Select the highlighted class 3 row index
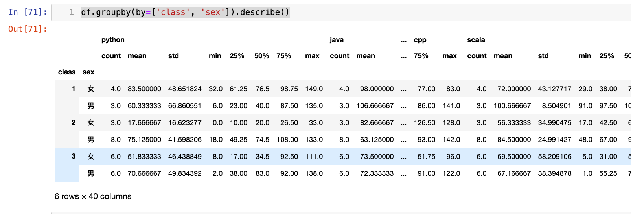The height and width of the screenshot is (214, 644). point(74,156)
